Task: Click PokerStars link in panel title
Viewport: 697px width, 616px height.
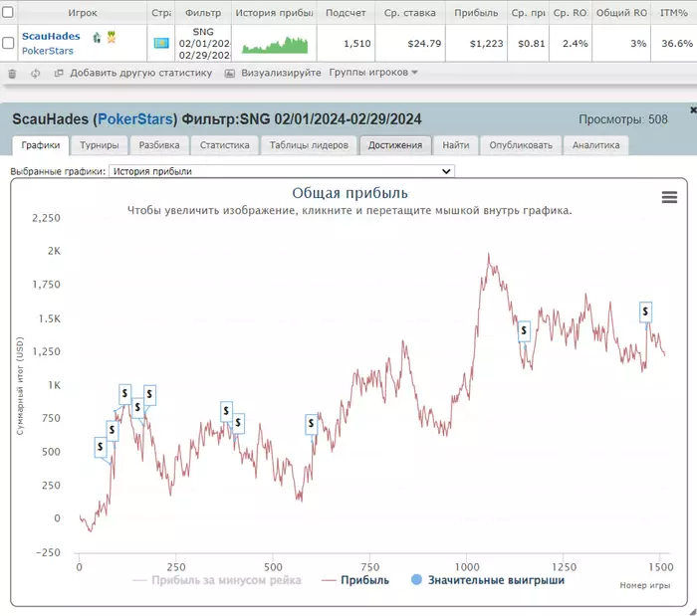Action: 135,119
